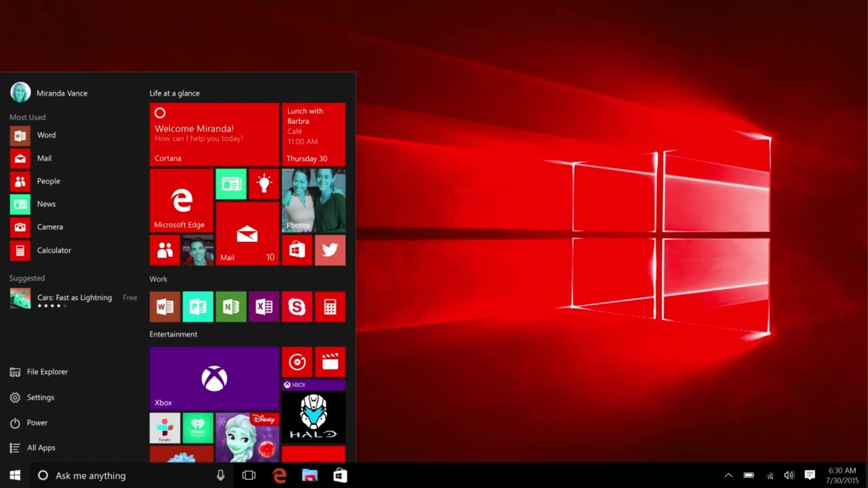This screenshot has height=488, width=868.
Task: Click the Life at a glance heading
Action: click(174, 93)
